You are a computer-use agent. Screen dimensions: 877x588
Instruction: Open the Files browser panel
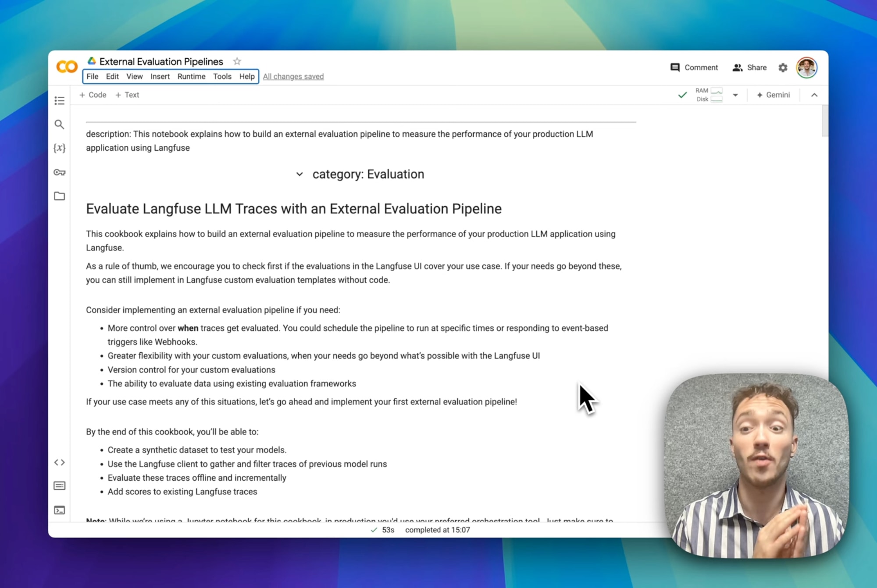tap(60, 196)
